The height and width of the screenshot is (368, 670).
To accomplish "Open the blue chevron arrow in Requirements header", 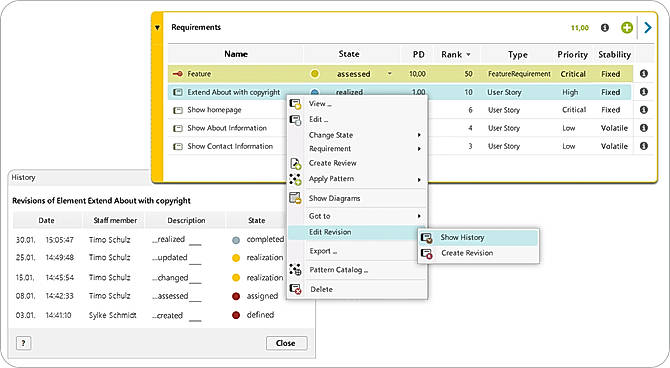I will click(648, 28).
